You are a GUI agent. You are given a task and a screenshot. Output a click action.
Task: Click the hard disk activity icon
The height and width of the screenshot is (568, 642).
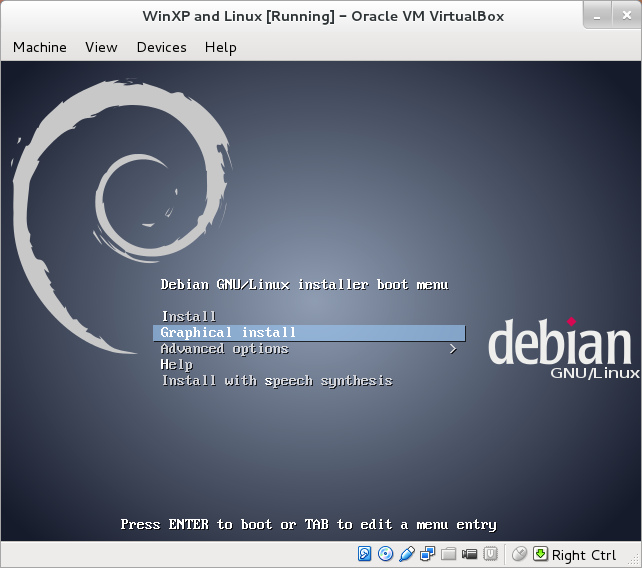[365, 554]
